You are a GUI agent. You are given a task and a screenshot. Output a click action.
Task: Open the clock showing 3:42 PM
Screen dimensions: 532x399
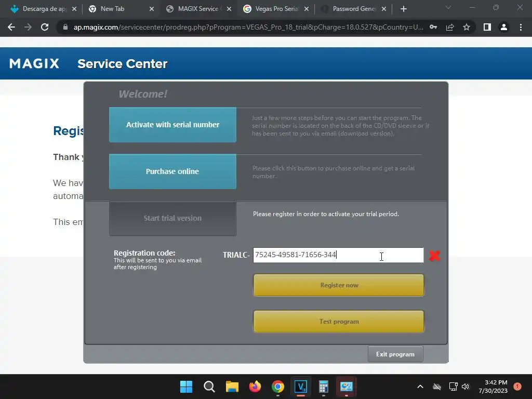click(493, 387)
